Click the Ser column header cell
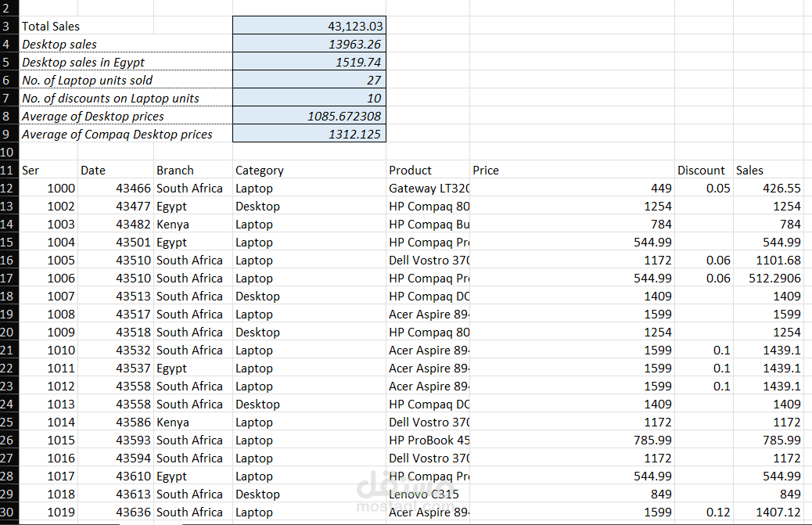812x525 pixels. click(49, 170)
